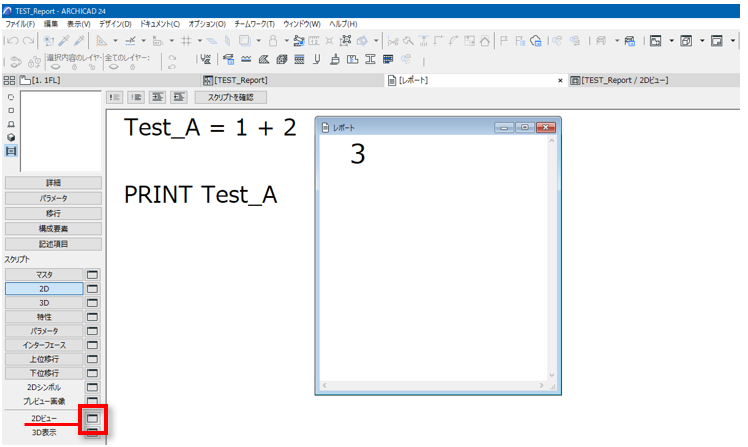Click the redo arrow icon
This screenshot has height=447, width=748.
pos(29,41)
